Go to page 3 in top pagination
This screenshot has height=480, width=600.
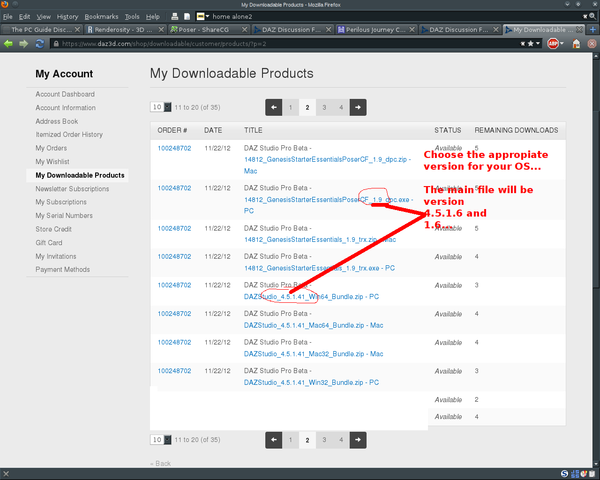click(x=324, y=107)
